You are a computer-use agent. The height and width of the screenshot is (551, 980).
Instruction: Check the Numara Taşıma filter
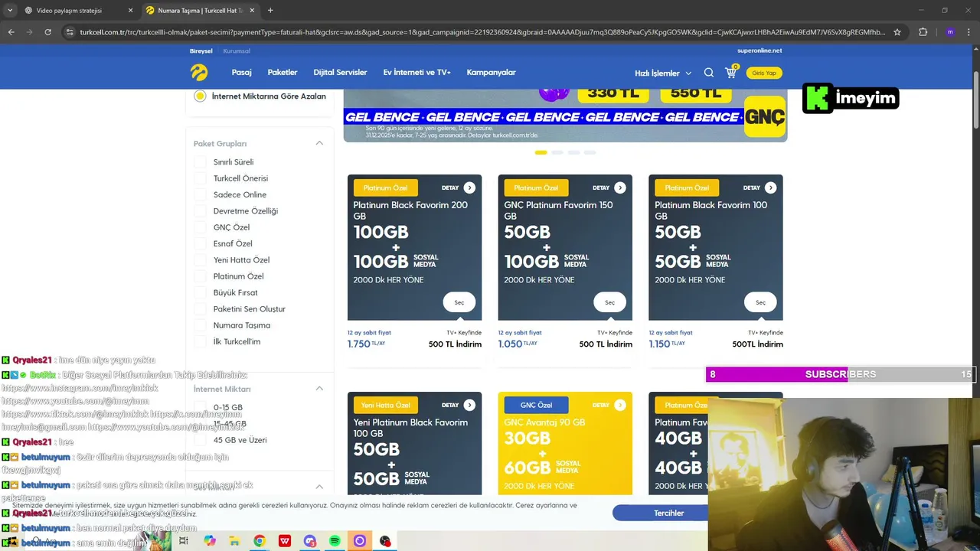click(200, 325)
